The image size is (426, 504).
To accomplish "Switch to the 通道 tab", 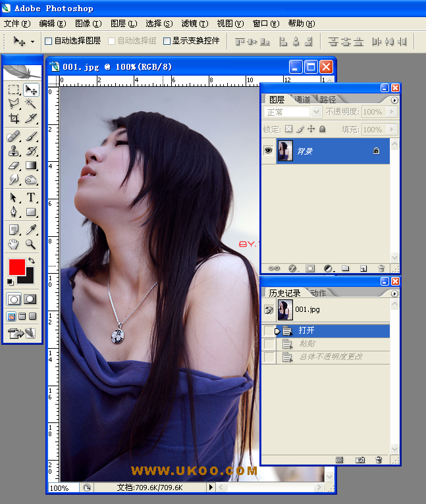I will [x=302, y=100].
